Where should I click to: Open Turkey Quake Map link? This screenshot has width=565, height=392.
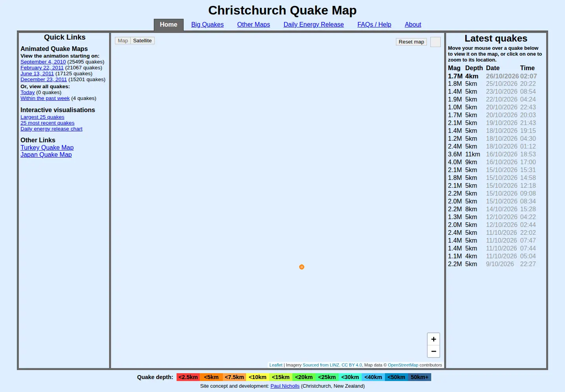pos(47,148)
